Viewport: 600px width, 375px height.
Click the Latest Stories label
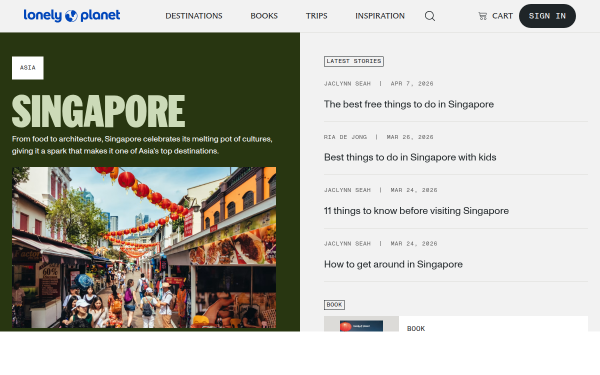tap(354, 61)
